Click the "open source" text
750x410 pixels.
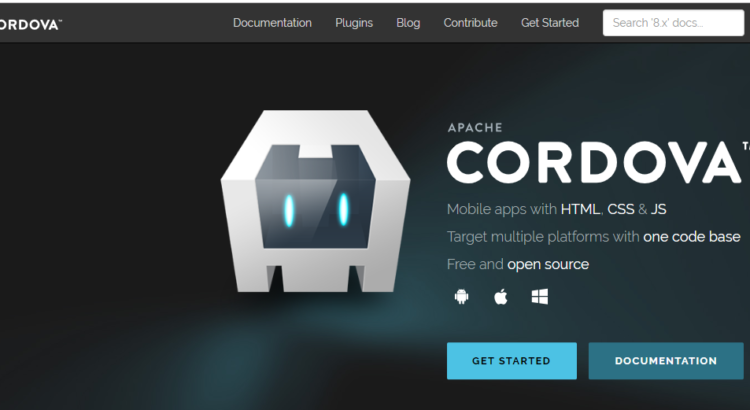(x=548, y=265)
